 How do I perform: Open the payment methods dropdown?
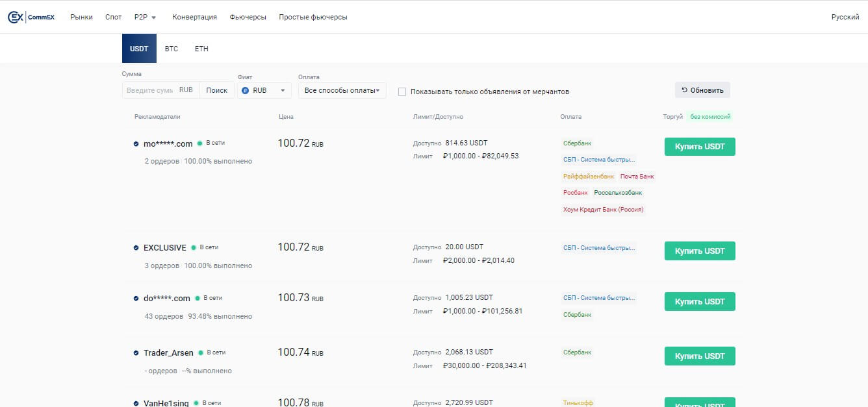(x=342, y=91)
